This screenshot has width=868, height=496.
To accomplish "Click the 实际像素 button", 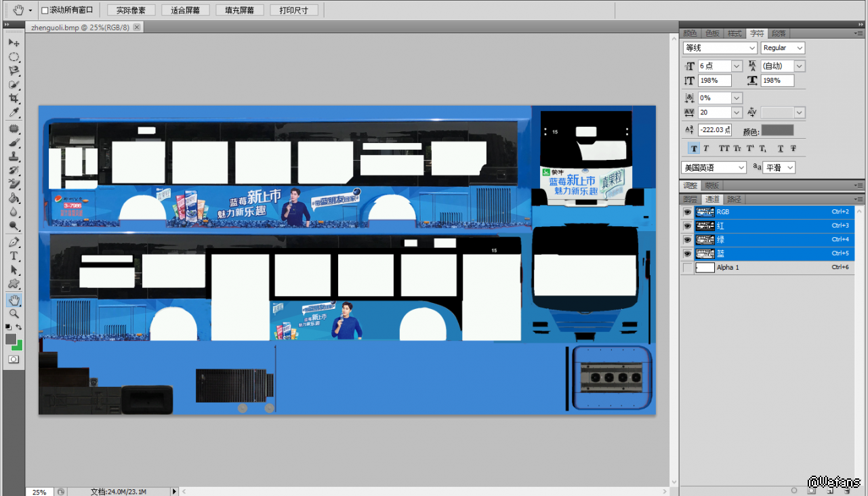I will 131,10.
